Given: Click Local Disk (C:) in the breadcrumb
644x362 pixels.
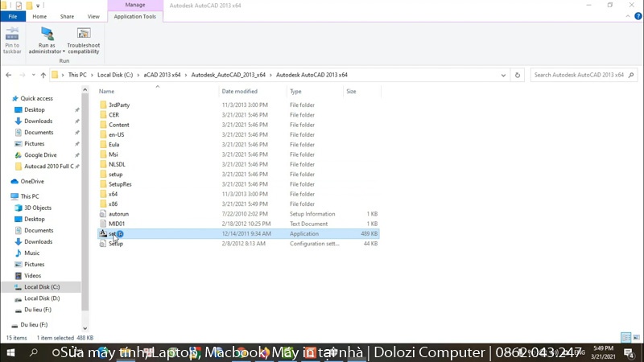Looking at the screenshot, I should point(115,75).
